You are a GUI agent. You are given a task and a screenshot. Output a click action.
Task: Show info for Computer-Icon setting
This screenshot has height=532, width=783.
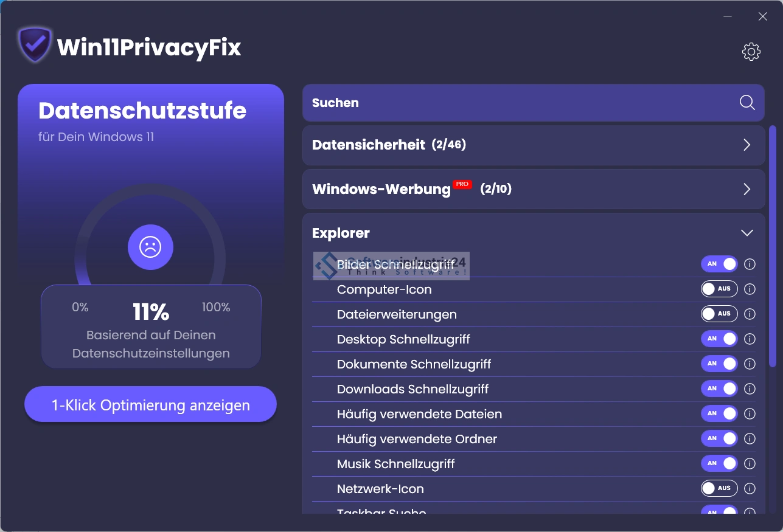click(750, 289)
